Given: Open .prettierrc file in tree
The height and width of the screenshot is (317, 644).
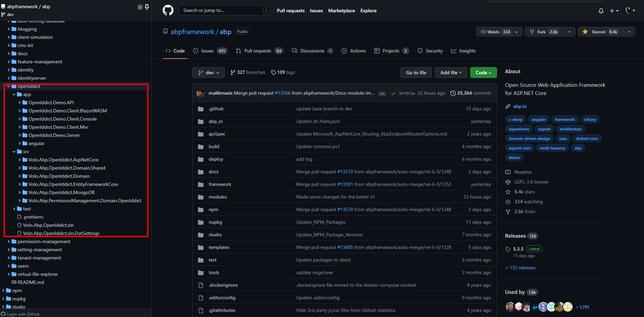Looking at the screenshot, I should [33, 217].
